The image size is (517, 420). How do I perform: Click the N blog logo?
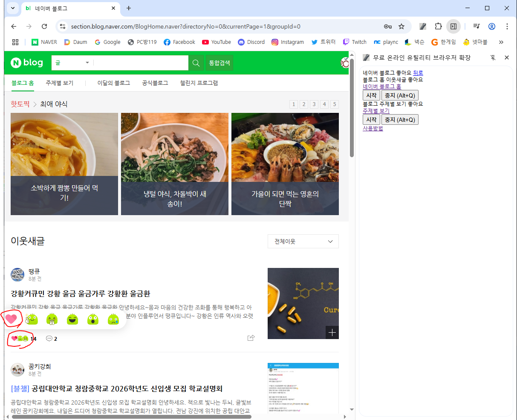[27, 63]
